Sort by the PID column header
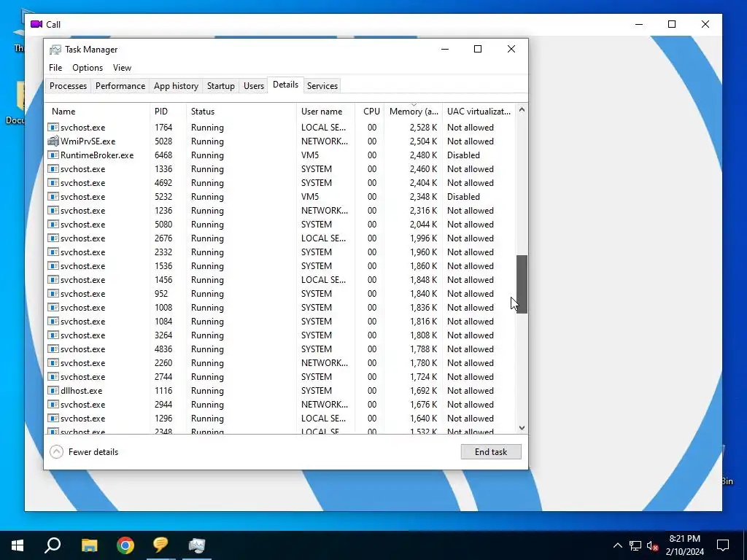This screenshot has width=747, height=560. 168,112
